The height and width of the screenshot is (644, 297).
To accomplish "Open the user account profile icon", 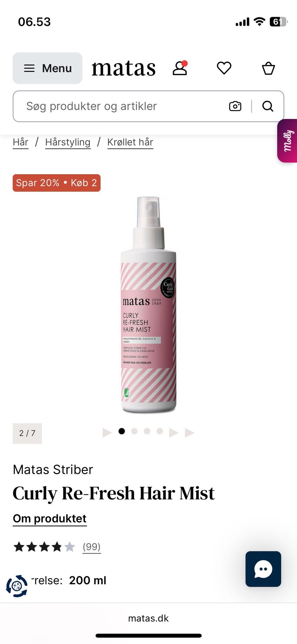I will tap(180, 68).
